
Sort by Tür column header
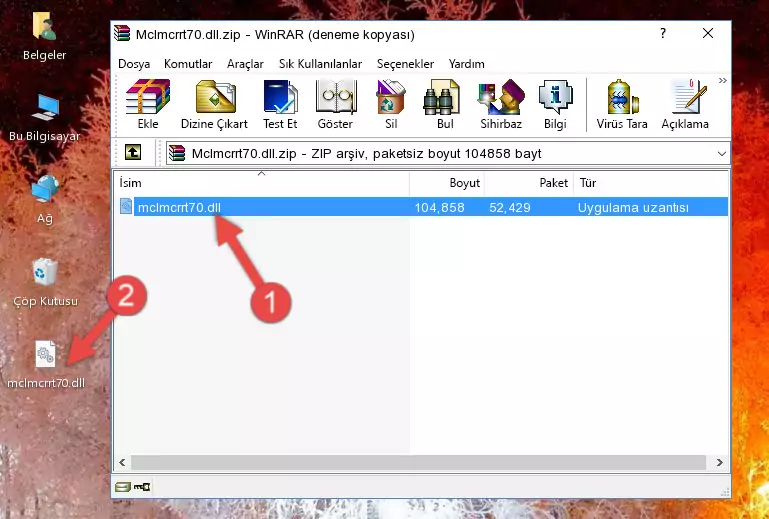click(650, 182)
